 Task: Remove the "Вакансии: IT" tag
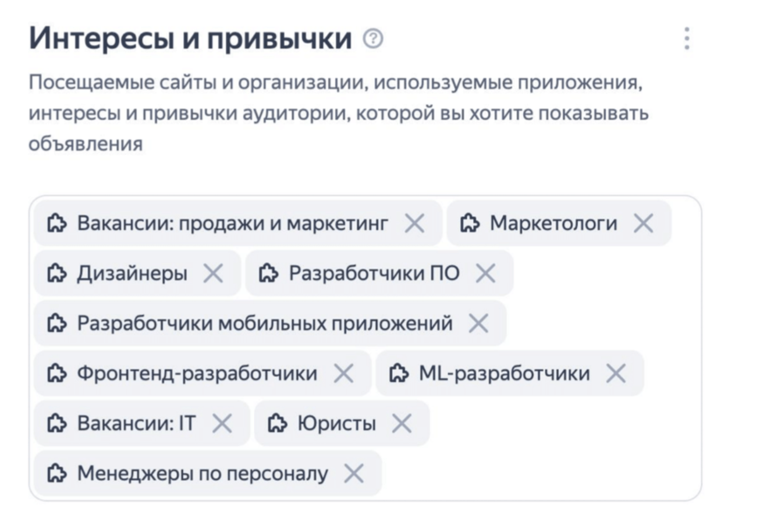click(222, 424)
